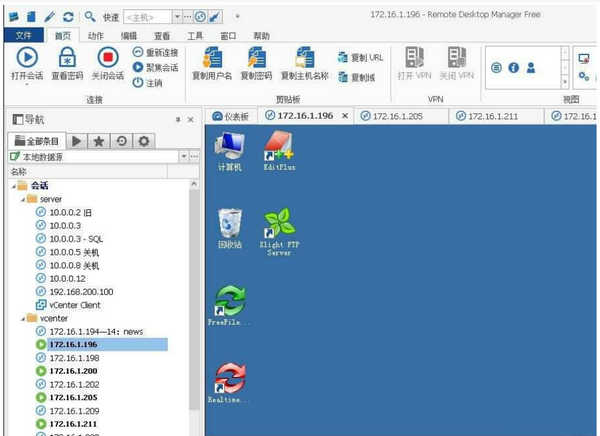
Task: Show favorites (star) navigation tab
Action: click(x=99, y=141)
